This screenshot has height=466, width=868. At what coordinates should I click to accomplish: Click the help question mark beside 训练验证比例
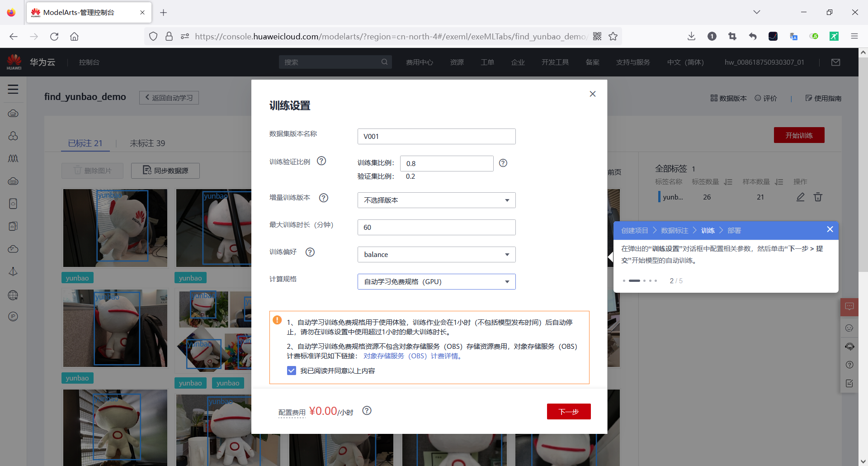tap(321, 161)
